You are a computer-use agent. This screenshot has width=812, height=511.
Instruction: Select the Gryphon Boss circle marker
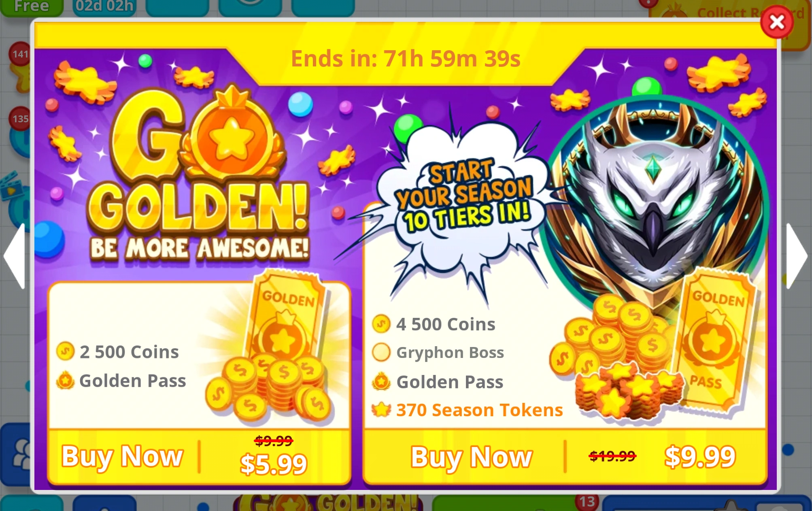point(381,352)
